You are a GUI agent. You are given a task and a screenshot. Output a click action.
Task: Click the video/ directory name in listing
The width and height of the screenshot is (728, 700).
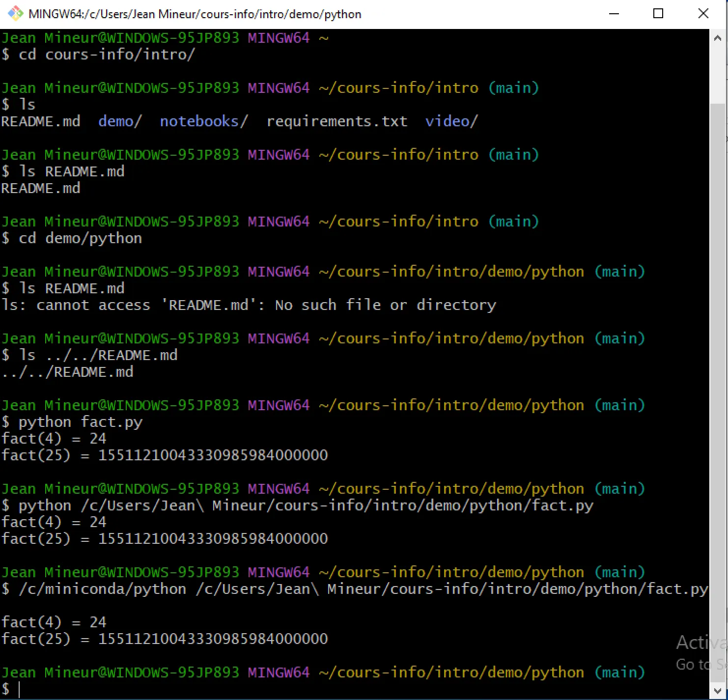pyautogui.click(x=451, y=121)
